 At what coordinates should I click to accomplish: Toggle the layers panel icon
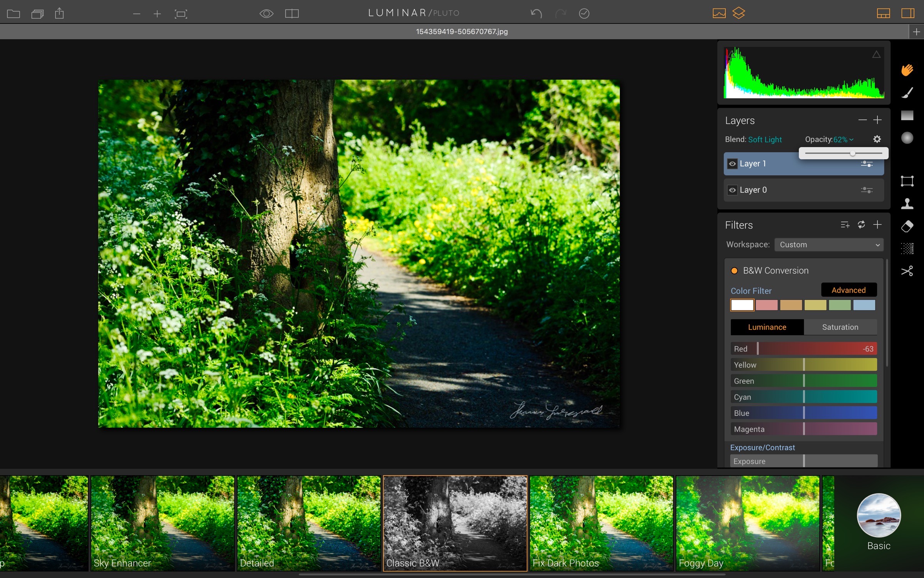[738, 13]
